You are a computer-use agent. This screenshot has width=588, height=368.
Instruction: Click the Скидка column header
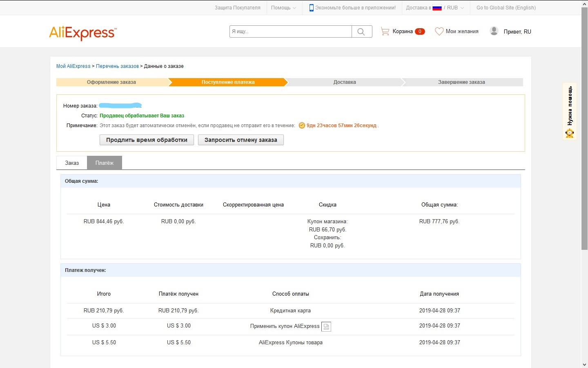(x=327, y=205)
